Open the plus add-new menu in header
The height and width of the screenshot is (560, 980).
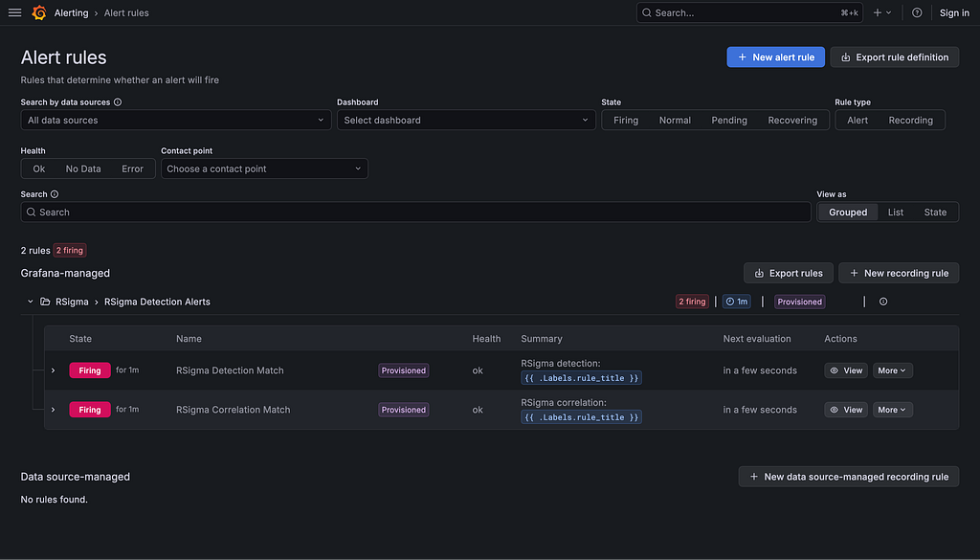[x=881, y=12]
